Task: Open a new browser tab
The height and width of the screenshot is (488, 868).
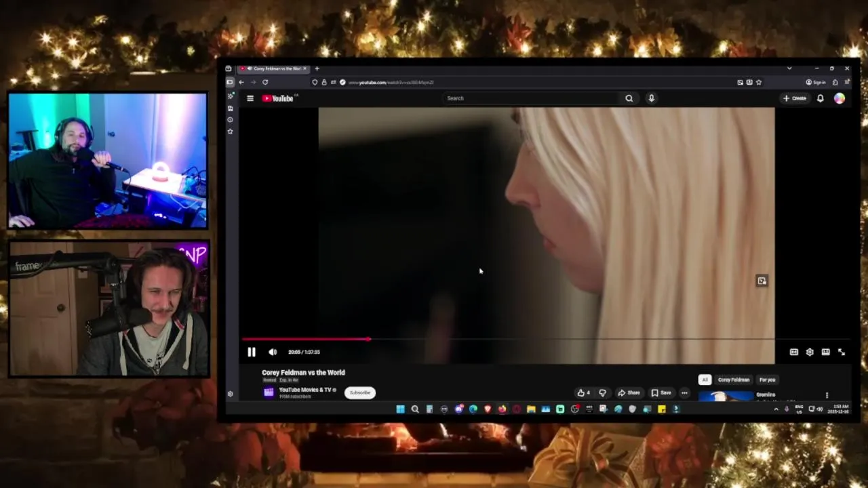Action: (x=317, y=68)
